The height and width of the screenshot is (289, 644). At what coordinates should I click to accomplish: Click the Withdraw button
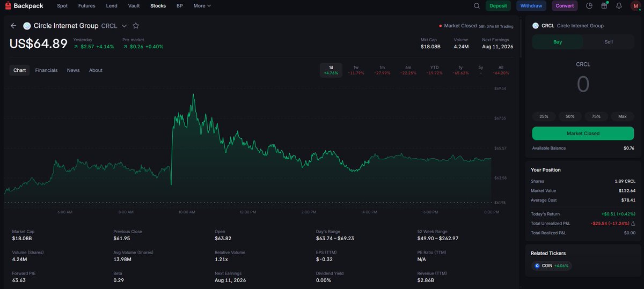[x=531, y=6]
